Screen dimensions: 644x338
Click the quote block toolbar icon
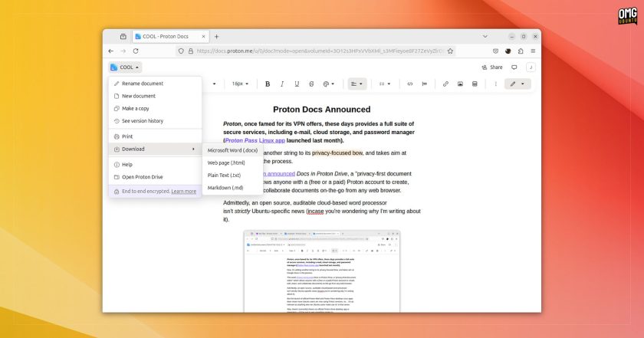[424, 84]
